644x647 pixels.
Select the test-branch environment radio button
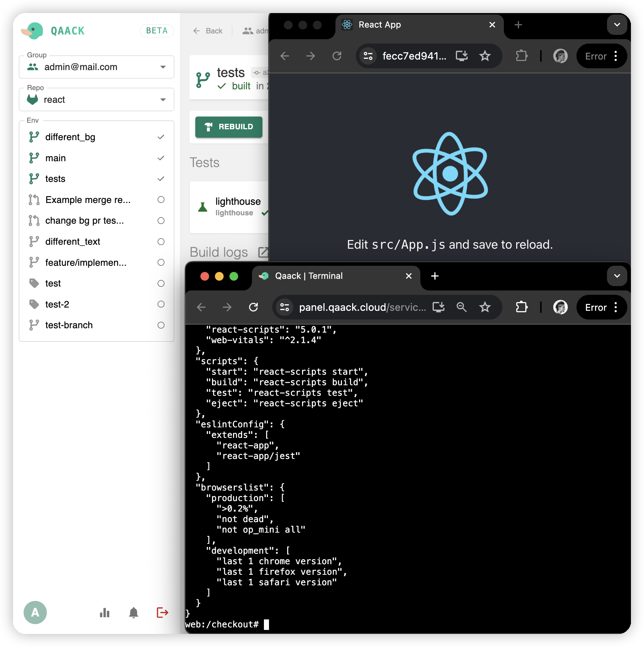pos(161,325)
